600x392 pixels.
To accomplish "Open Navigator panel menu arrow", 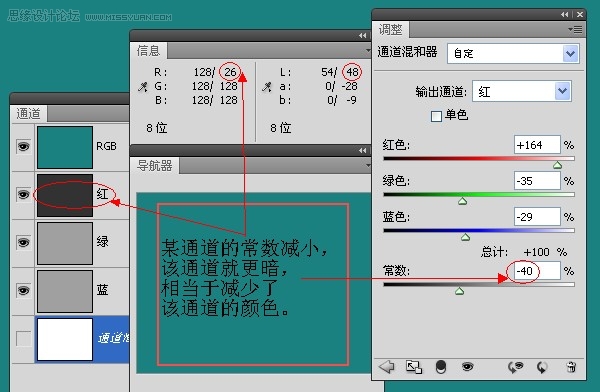I will pyautogui.click(x=368, y=165).
